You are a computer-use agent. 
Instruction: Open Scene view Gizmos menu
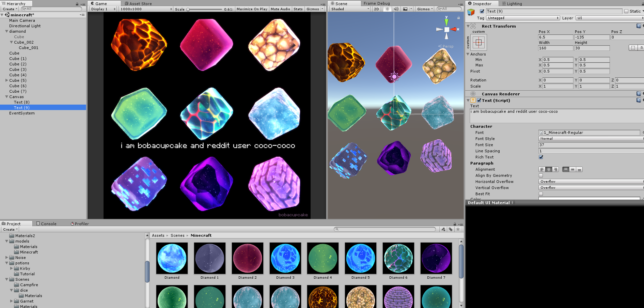click(425, 9)
